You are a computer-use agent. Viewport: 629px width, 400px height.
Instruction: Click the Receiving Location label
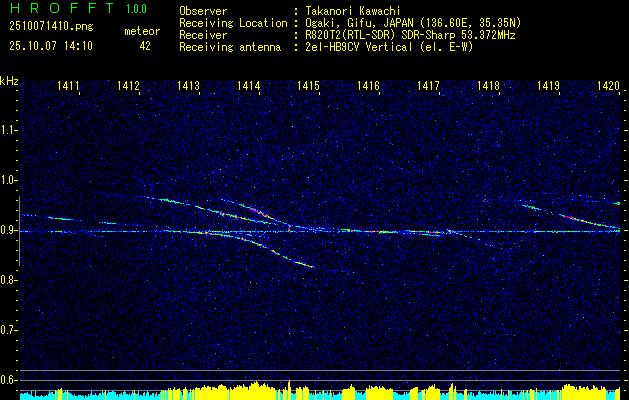point(233,23)
